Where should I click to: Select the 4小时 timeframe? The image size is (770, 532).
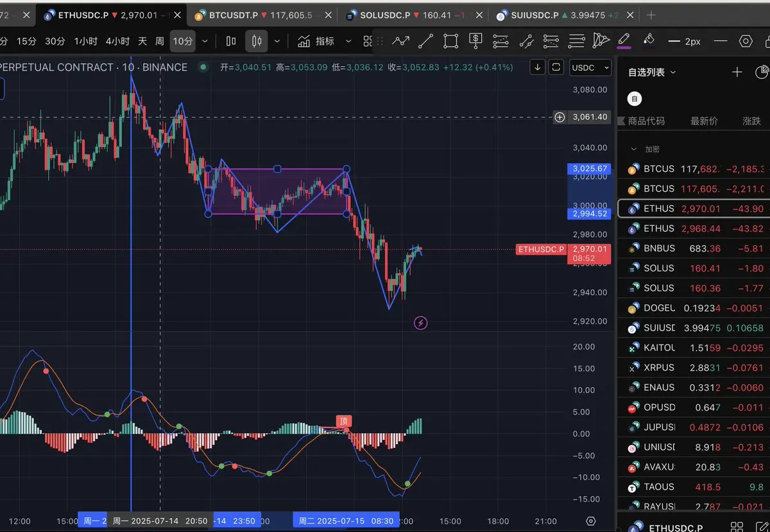click(117, 41)
